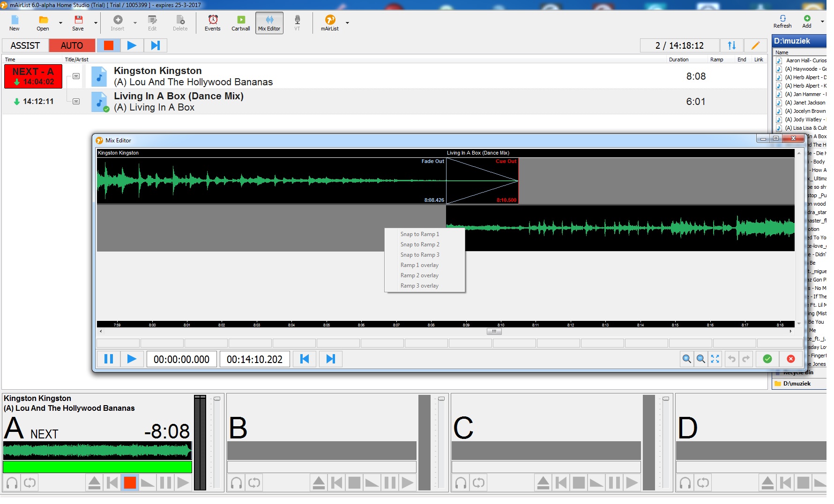Zoom in on the Mix Editor waveform

click(x=686, y=359)
